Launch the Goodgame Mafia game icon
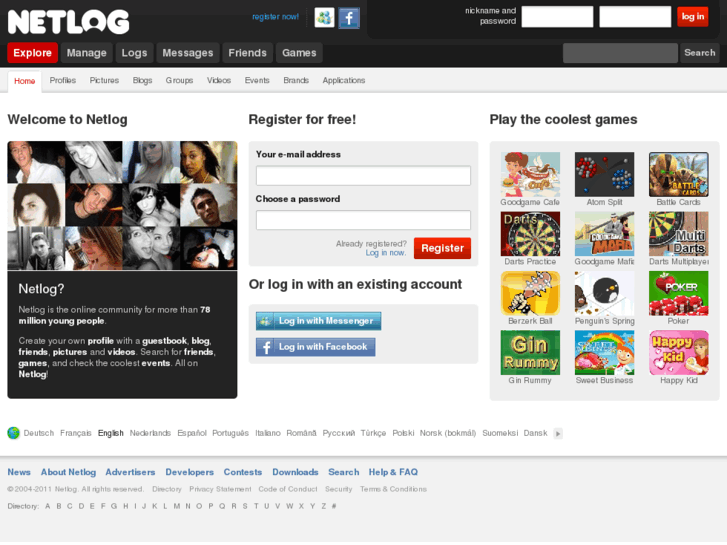Image resolution: width=727 pixels, height=545 pixels. (604, 234)
